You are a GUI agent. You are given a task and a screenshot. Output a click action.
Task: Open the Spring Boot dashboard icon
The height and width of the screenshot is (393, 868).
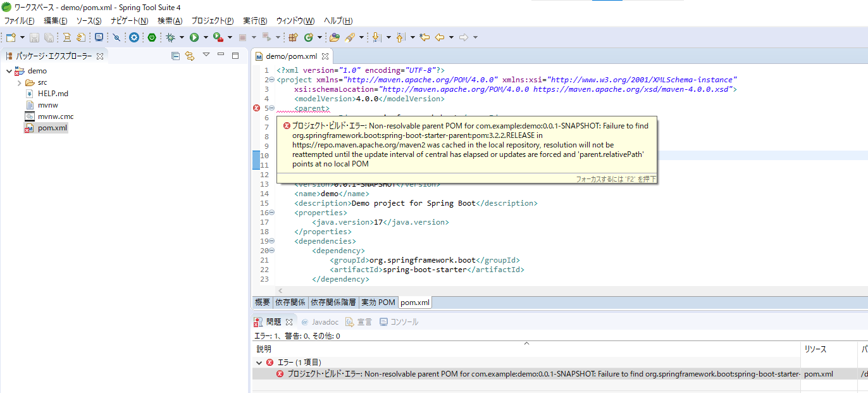pyautogui.click(x=151, y=37)
